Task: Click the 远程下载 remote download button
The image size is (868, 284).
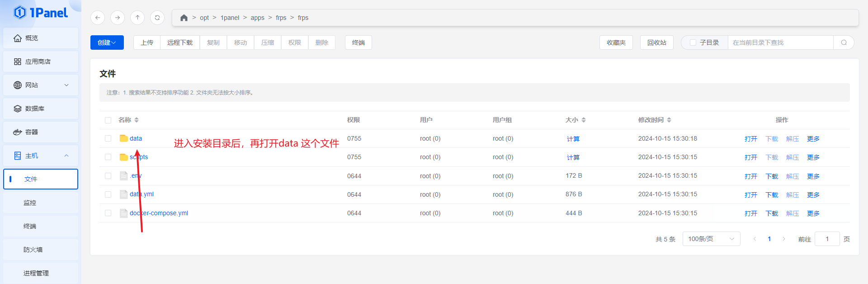Action: click(x=180, y=43)
